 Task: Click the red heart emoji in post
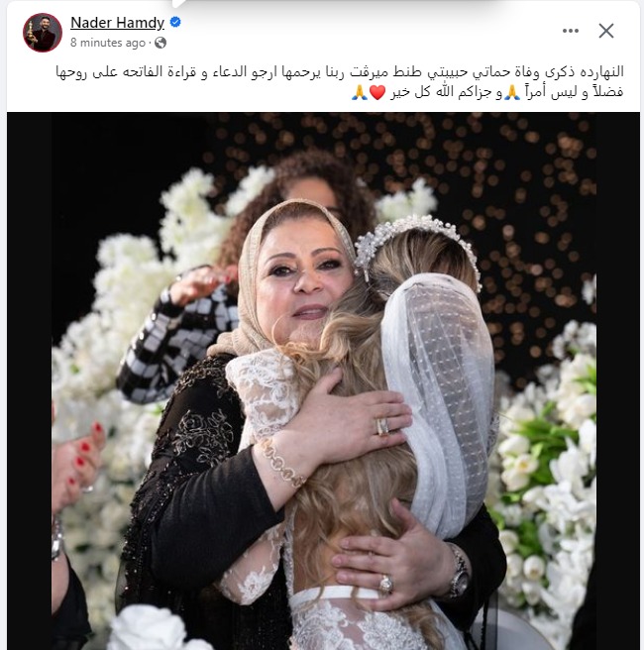[377, 92]
